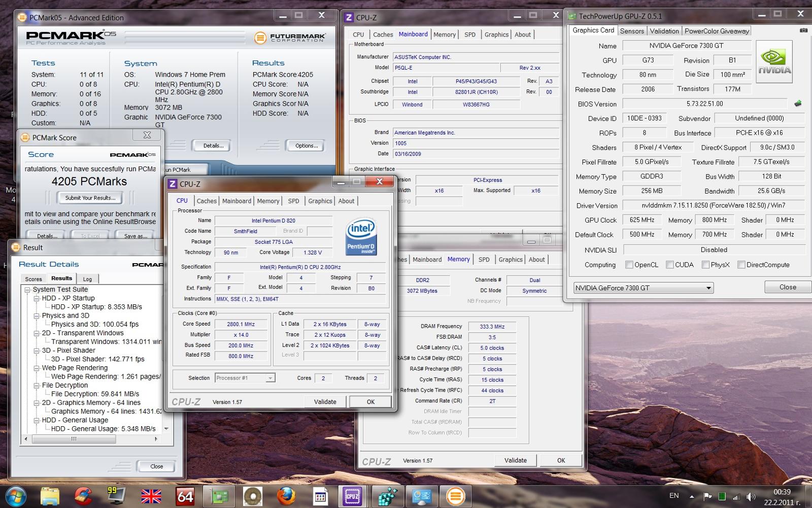Click the monitor icon with the 99 badge in taskbar
This screenshot has width=812, height=508.
coord(117,496)
